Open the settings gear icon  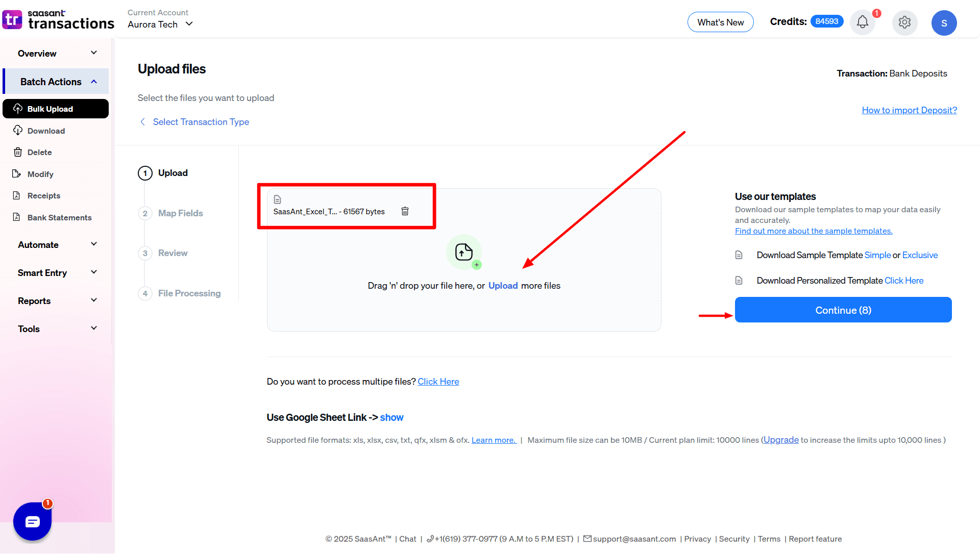[904, 22]
